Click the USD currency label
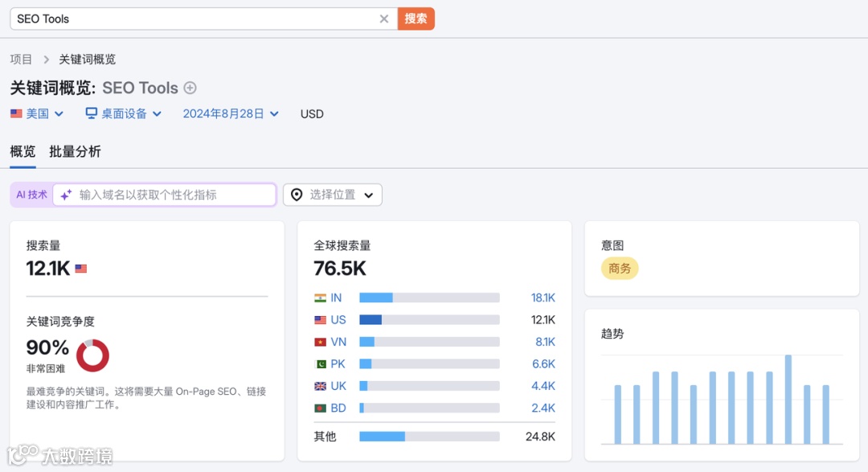 click(312, 114)
